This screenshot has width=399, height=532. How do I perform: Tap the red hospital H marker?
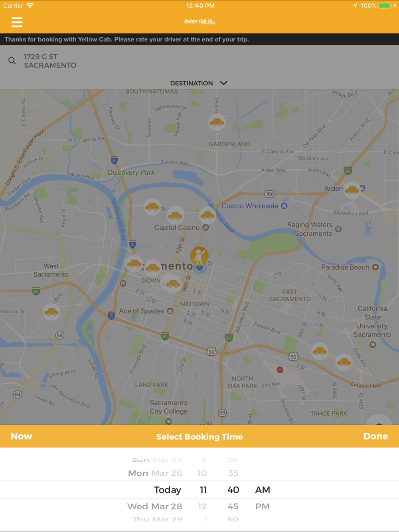[280, 370]
